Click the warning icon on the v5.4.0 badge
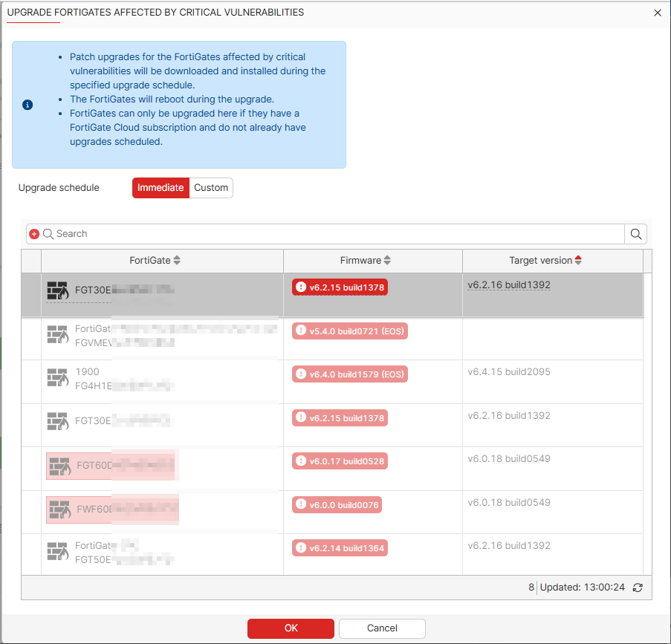 coord(301,331)
